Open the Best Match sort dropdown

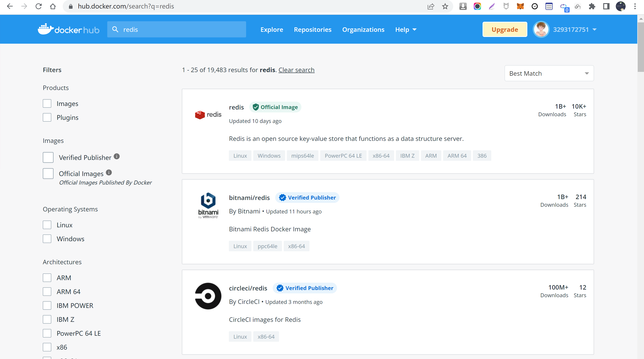click(x=549, y=73)
